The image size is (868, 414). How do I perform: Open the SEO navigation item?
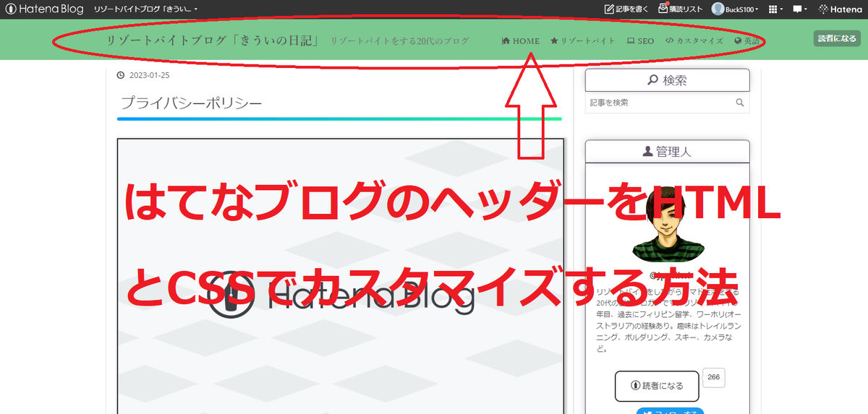click(x=640, y=40)
